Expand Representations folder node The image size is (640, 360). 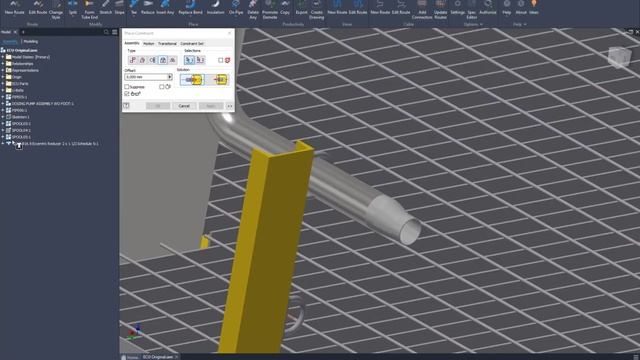[x=3, y=70]
